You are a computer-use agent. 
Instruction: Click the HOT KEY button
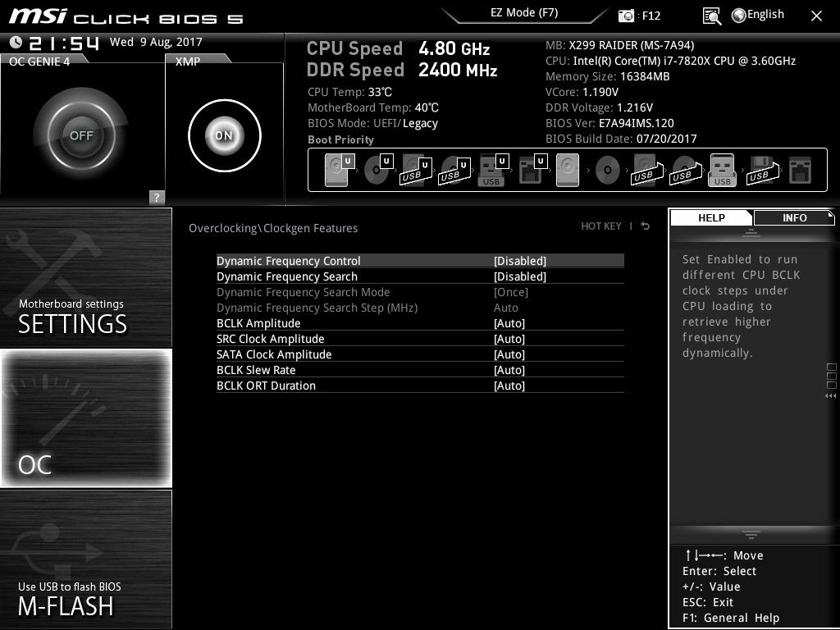tap(601, 226)
